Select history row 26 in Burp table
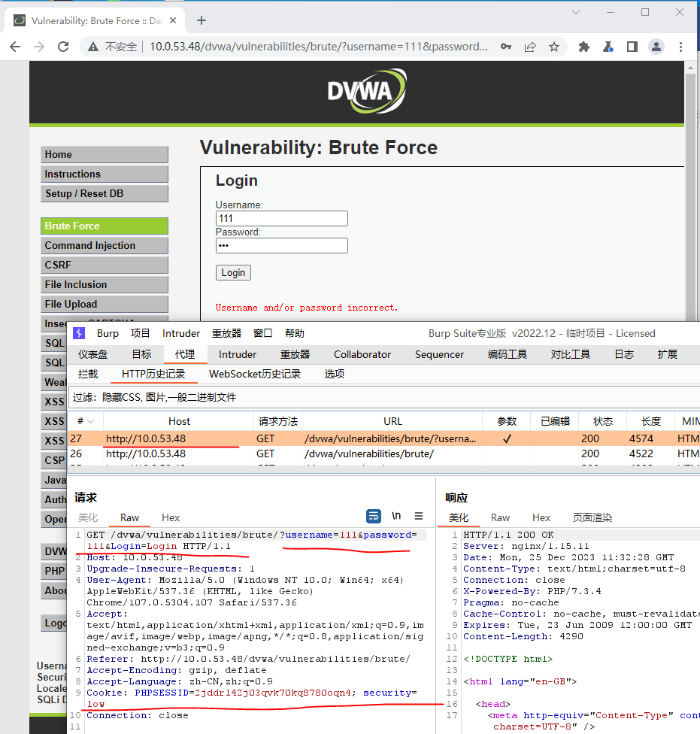Screen dimensions: 700x734 coord(383,453)
